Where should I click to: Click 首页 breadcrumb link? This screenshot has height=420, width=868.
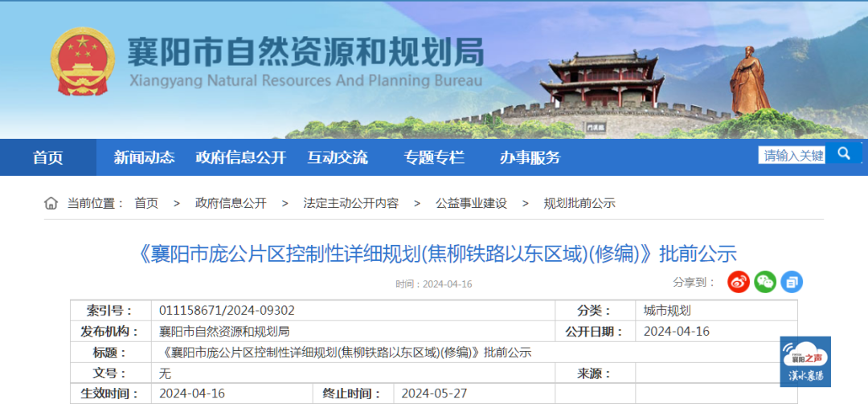coord(146,204)
